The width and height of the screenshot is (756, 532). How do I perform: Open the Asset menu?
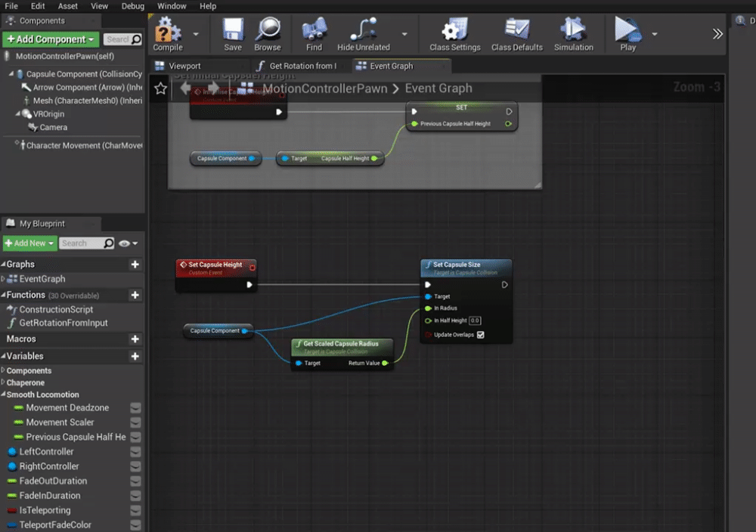click(67, 6)
